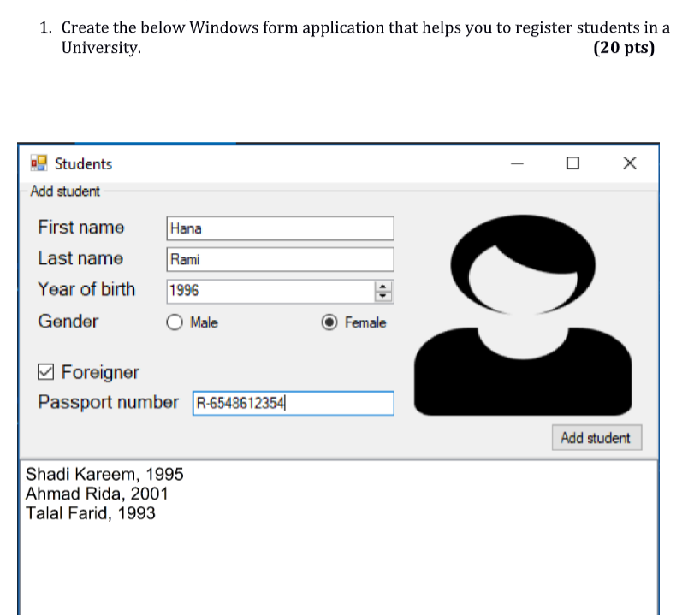The width and height of the screenshot is (700, 615).
Task: Enable the Male gender option
Action: coord(175,322)
